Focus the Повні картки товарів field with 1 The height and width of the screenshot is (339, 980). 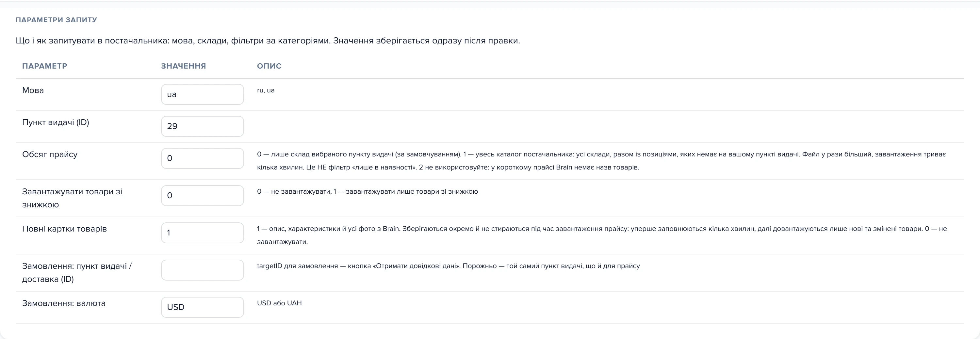pyautogui.click(x=203, y=233)
